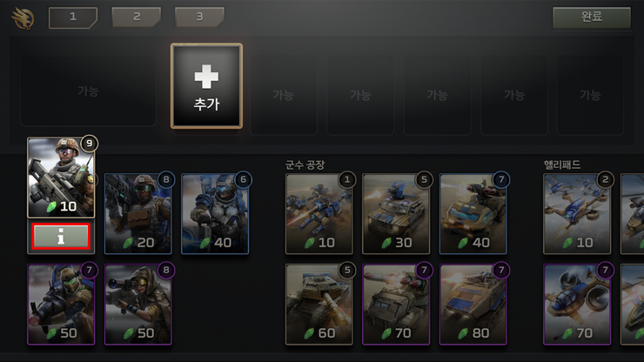Click the golden eagle faction emblem
644x362 pixels.
point(23,18)
